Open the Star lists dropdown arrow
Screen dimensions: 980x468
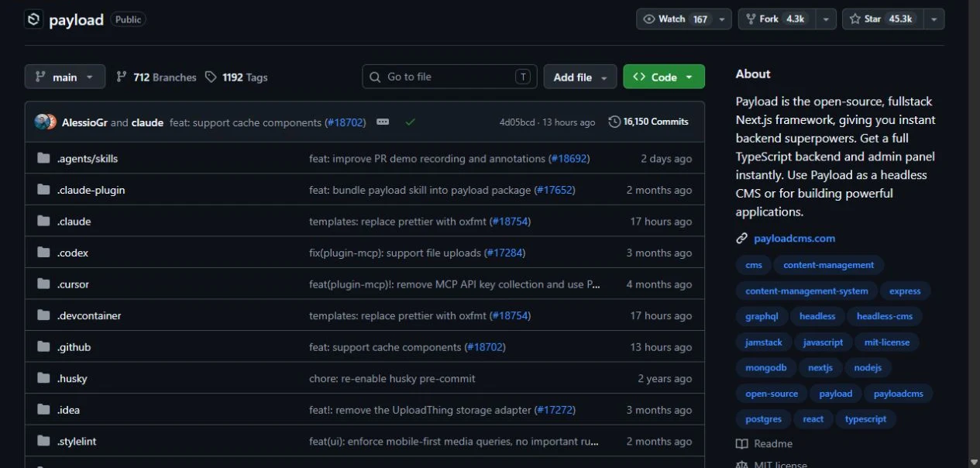(934, 19)
